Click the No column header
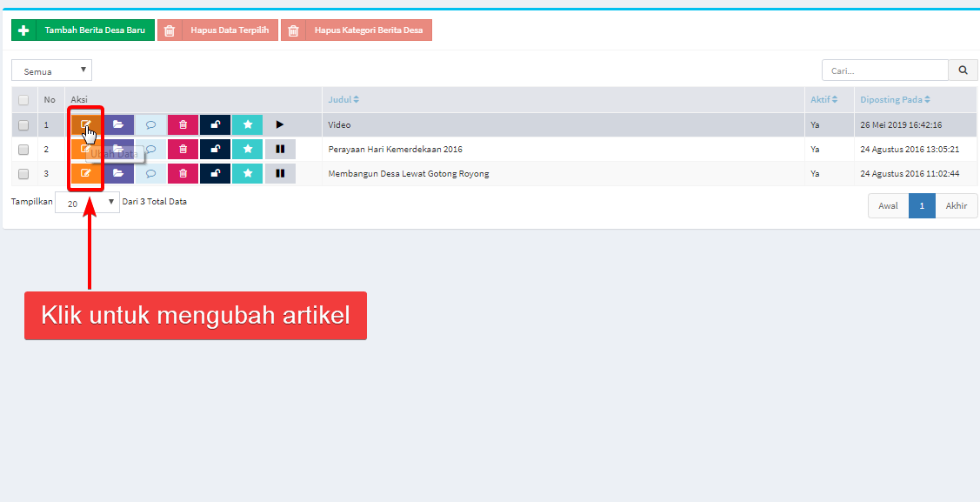Image resolution: width=980 pixels, height=502 pixels. (x=50, y=99)
